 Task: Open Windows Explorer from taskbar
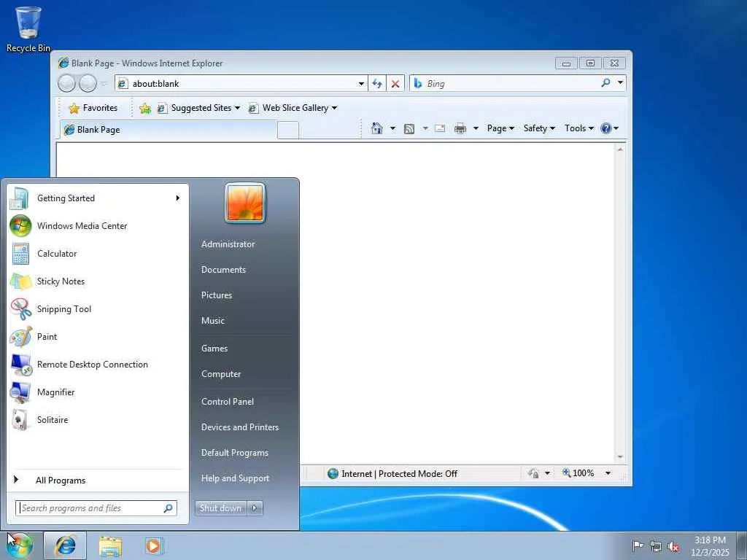click(111, 545)
